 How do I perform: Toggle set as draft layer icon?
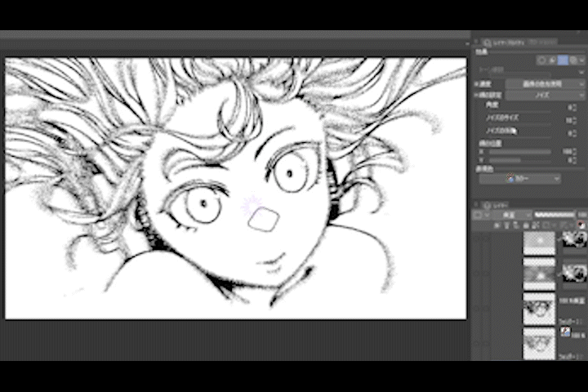click(516, 225)
